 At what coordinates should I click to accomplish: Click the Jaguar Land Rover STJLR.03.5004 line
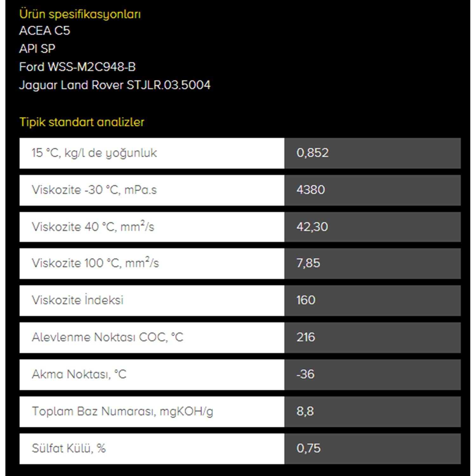[115, 85]
